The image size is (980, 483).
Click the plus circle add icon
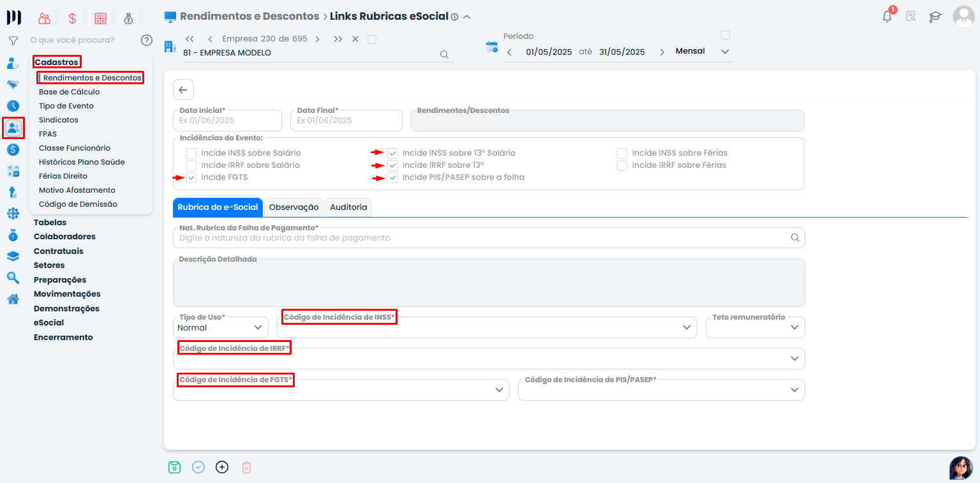pyautogui.click(x=222, y=467)
